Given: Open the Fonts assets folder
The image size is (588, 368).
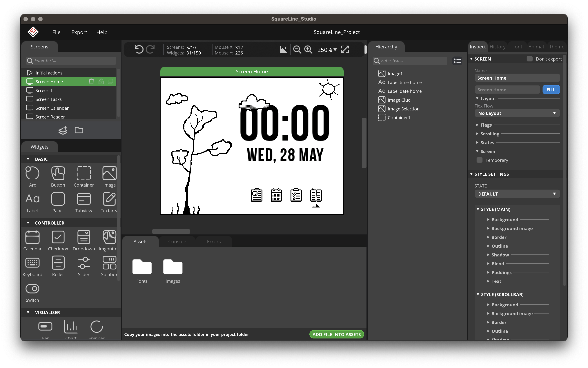Looking at the screenshot, I should 142,271.
